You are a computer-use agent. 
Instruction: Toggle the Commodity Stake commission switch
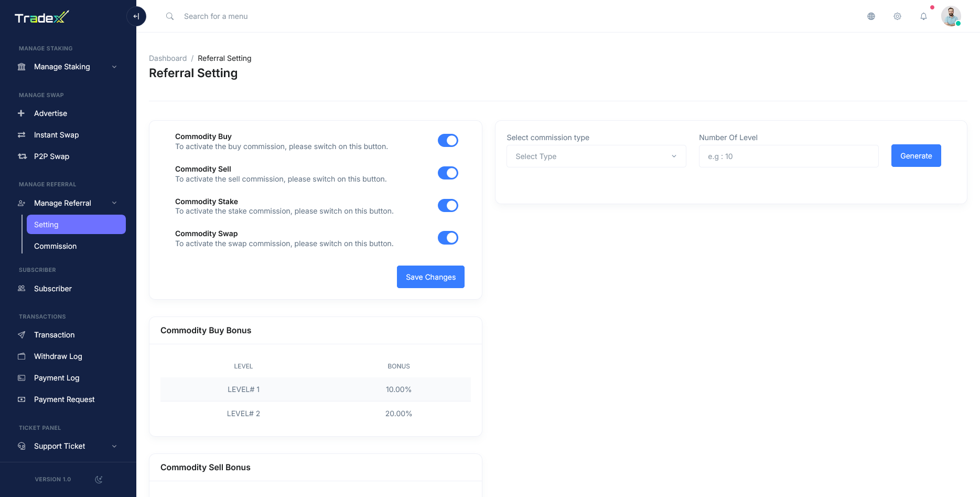(x=448, y=206)
